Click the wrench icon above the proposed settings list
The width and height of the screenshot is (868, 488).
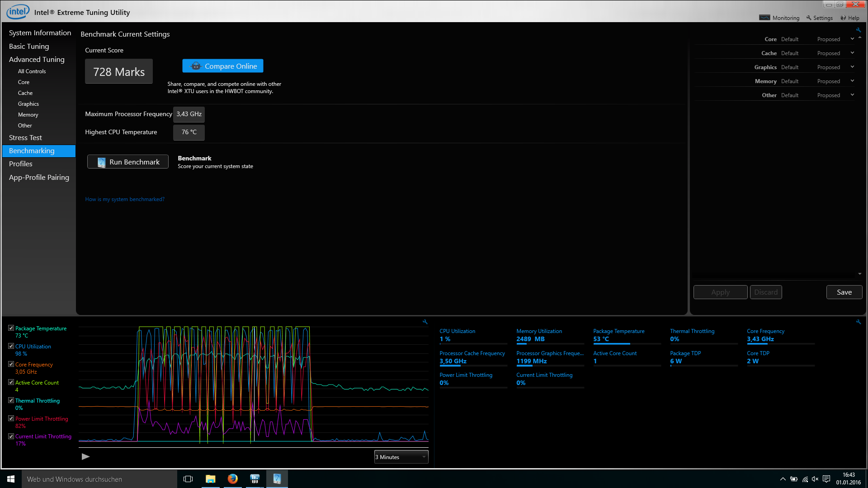pos(858,30)
